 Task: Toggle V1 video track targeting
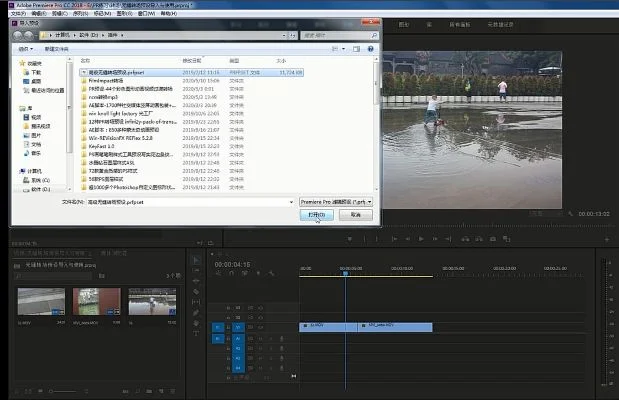point(238,326)
